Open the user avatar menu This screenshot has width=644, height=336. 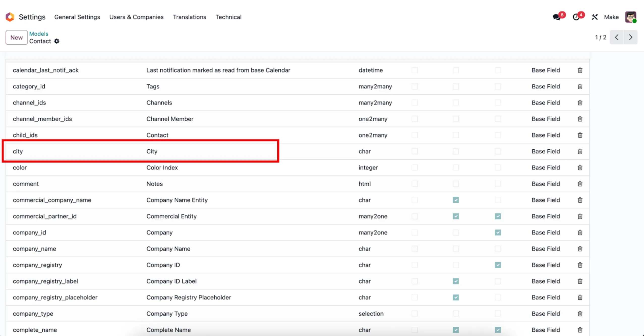click(631, 17)
